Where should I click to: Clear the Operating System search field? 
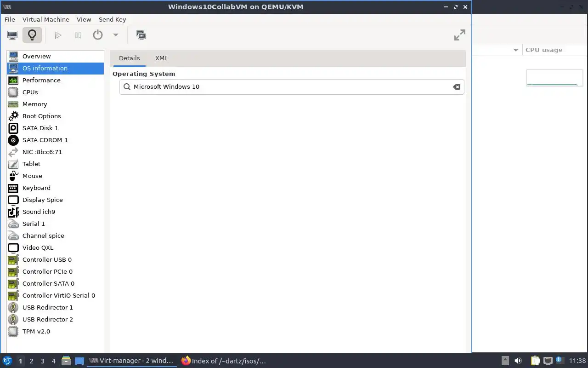pyautogui.click(x=457, y=87)
